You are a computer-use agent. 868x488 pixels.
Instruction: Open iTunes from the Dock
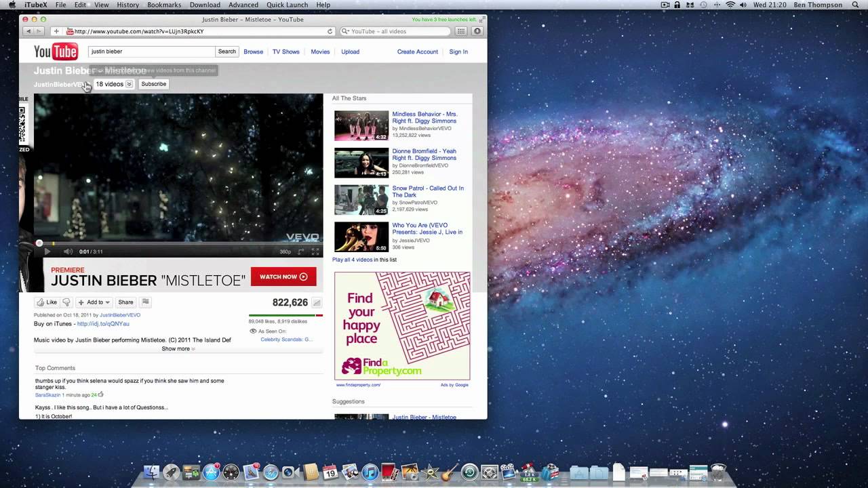(370, 472)
